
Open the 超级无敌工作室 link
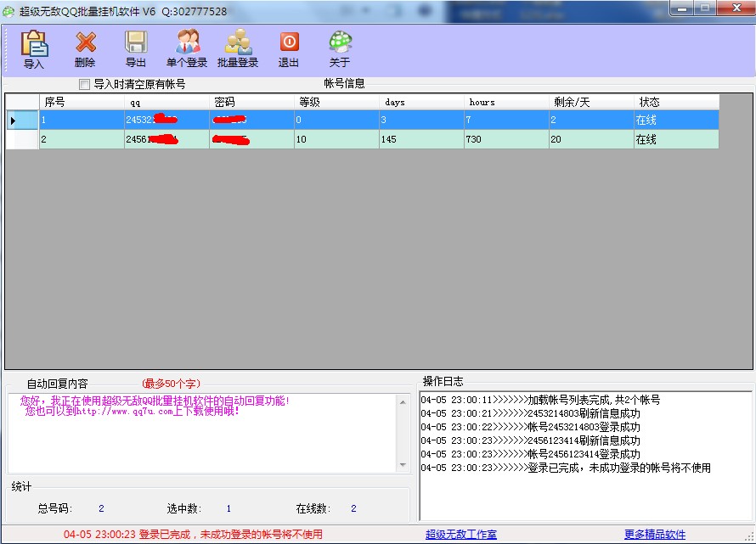[x=461, y=535]
